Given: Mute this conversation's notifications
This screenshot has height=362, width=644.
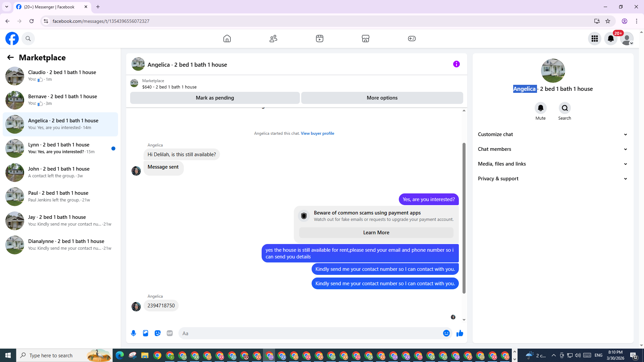Looking at the screenshot, I should pos(540,108).
